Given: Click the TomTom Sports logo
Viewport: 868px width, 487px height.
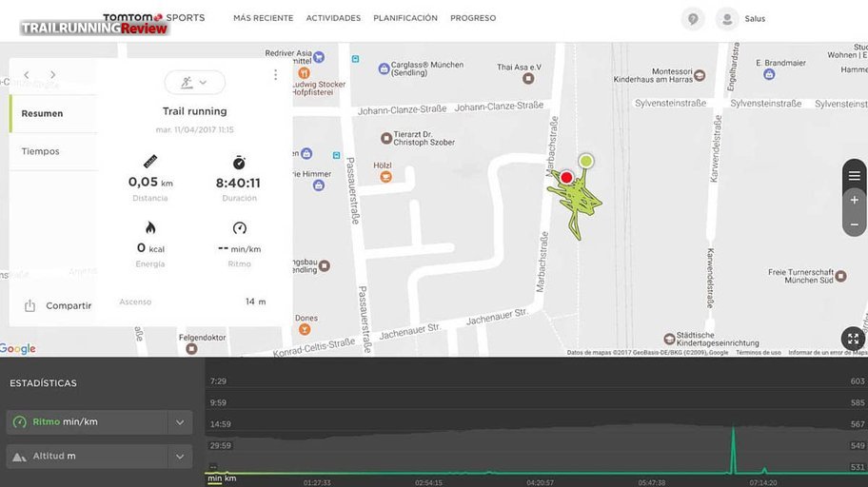Looking at the screenshot, I should click(x=154, y=18).
